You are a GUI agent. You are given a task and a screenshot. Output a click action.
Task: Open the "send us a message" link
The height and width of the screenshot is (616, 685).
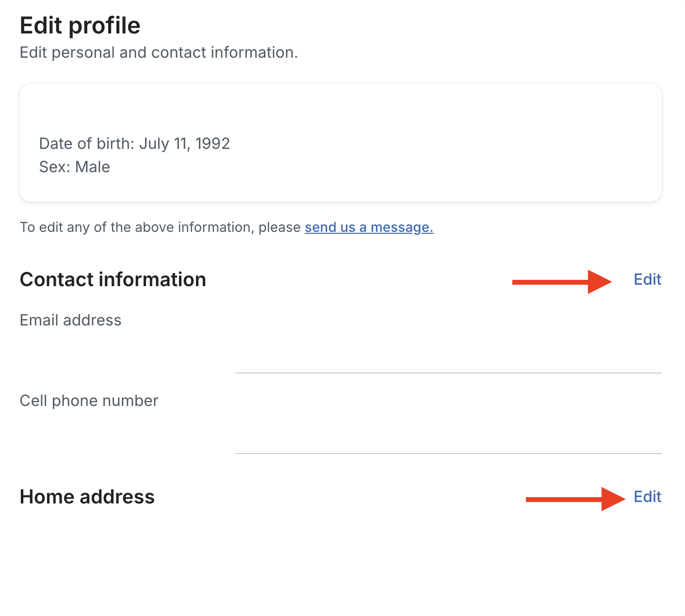click(x=369, y=227)
